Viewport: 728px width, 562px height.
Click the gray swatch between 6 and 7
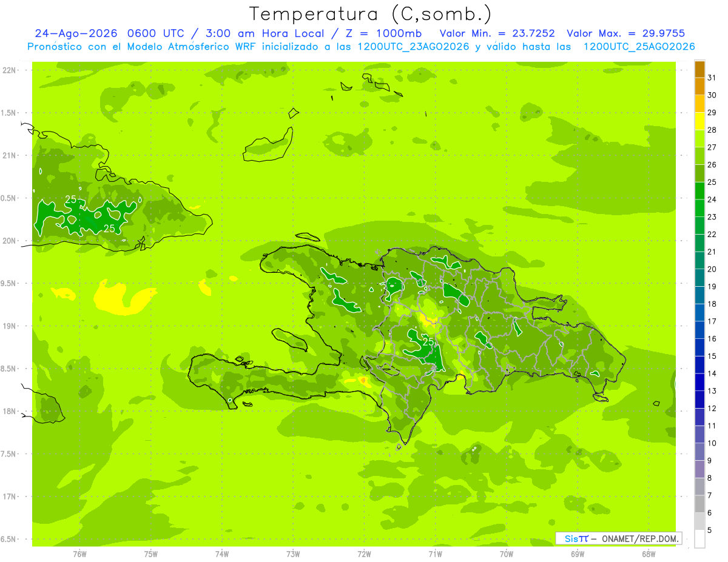(699, 504)
